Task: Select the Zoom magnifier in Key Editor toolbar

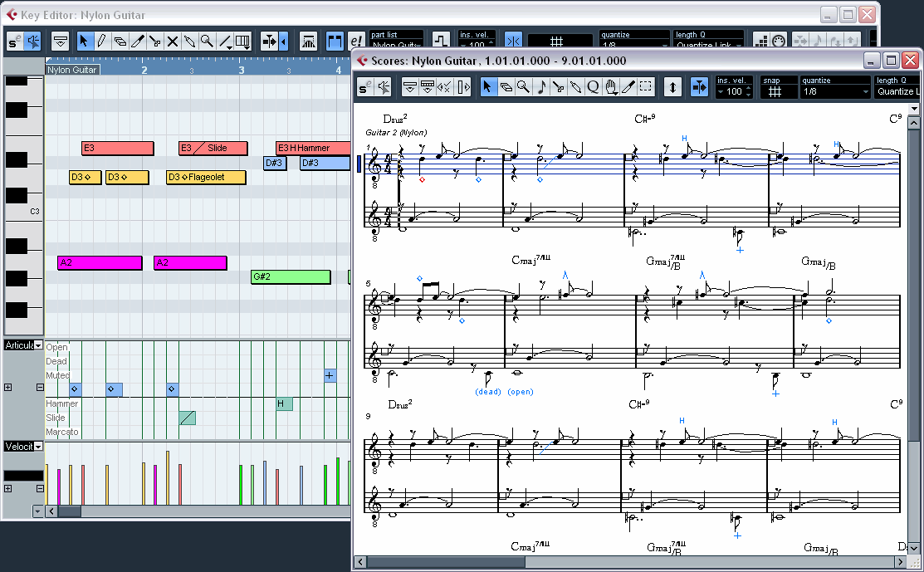Action: point(207,41)
